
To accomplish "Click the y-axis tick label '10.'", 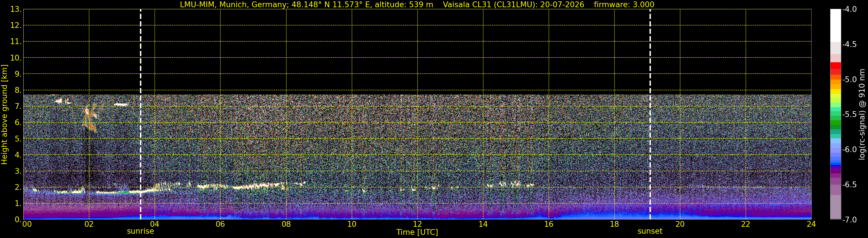I will point(16,58).
